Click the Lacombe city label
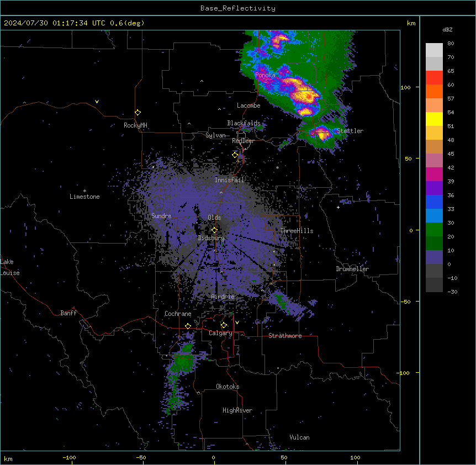476x465 pixels. pos(248,105)
